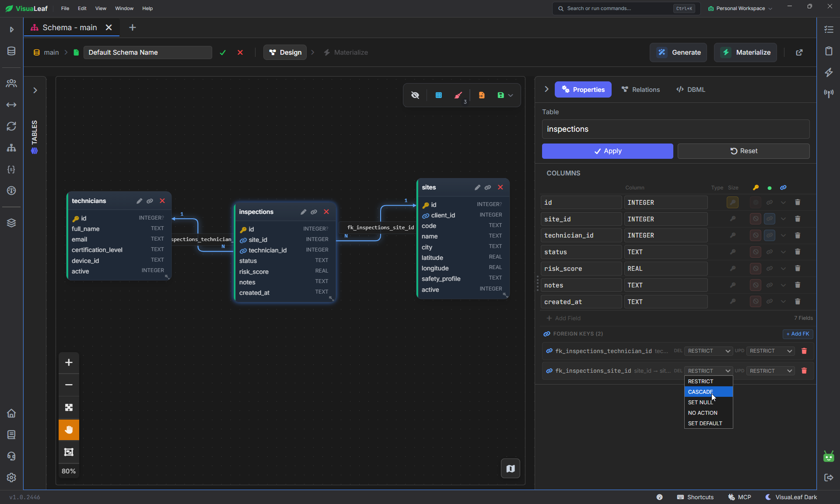Edit the technicians table with pencil icon
Screen dimensions: 840x504
[139, 201]
